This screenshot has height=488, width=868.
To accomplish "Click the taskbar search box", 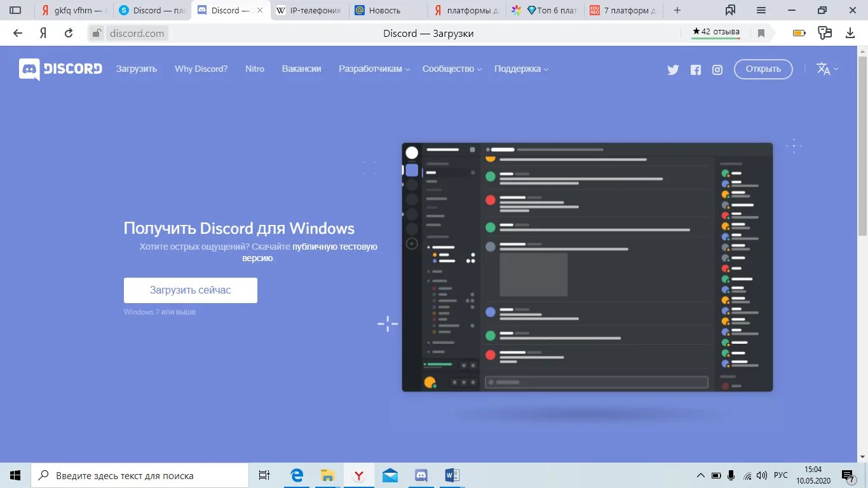I will (140, 475).
